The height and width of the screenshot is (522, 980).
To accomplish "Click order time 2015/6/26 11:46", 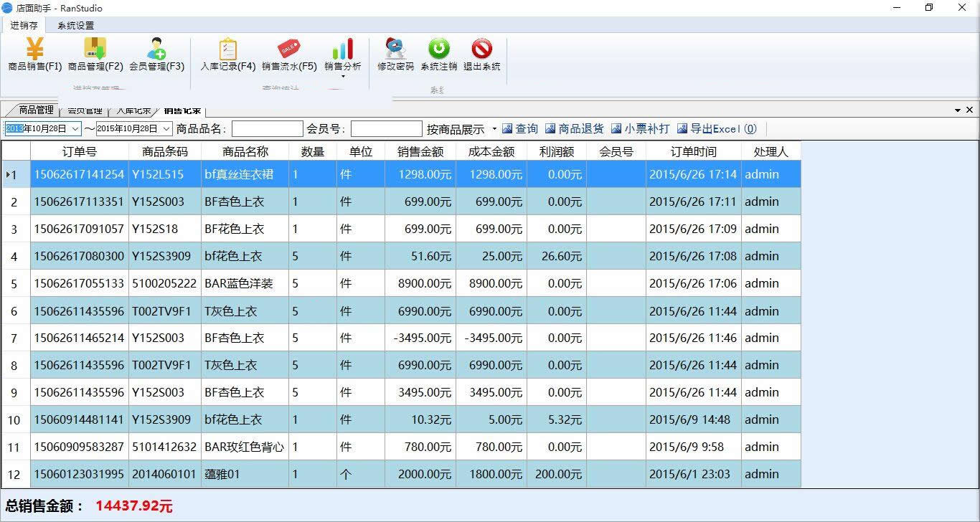I will coord(694,338).
